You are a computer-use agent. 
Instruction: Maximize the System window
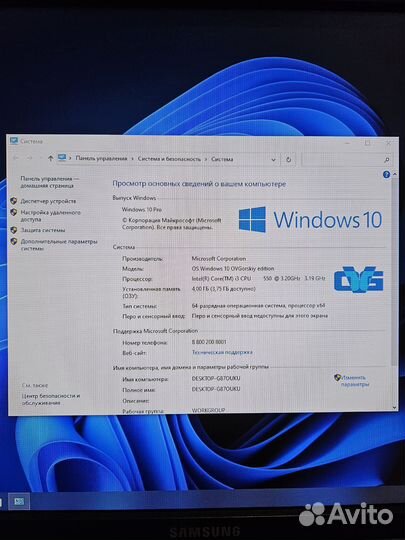[x=368, y=143]
